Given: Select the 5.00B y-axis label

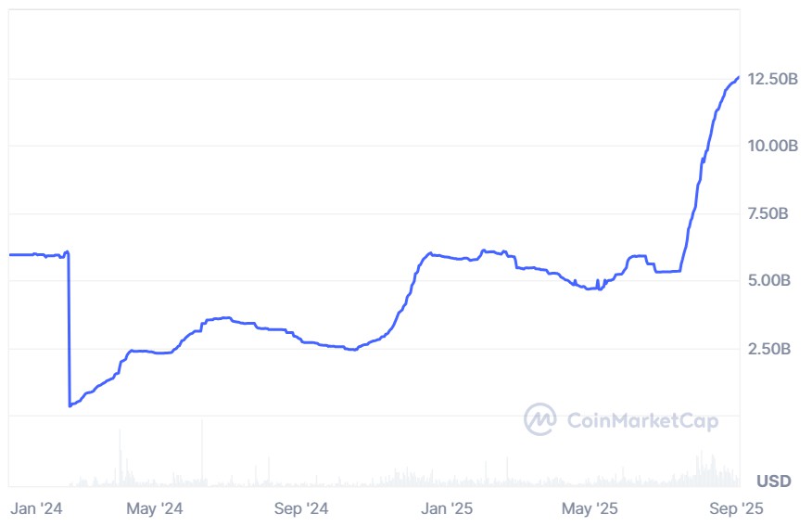Looking at the screenshot, I should (x=768, y=281).
